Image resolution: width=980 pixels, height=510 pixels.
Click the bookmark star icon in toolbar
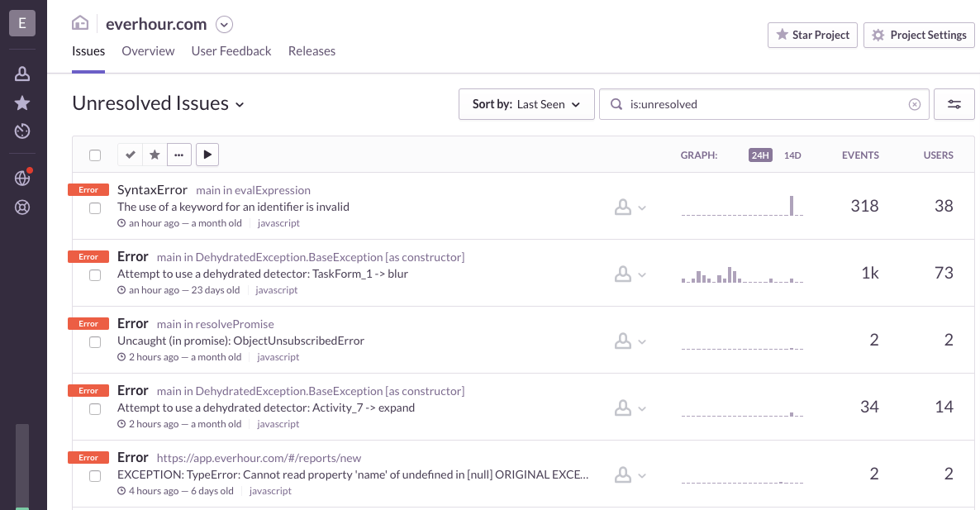pyautogui.click(x=154, y=155)
